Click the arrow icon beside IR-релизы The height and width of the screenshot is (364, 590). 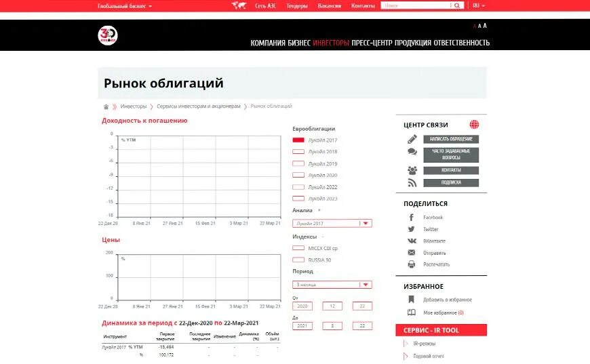point(406,344)
